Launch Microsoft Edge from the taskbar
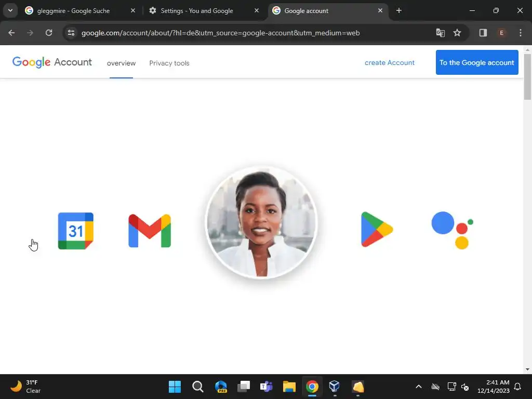The image size is (532, 399). click(x=221, y=387)
